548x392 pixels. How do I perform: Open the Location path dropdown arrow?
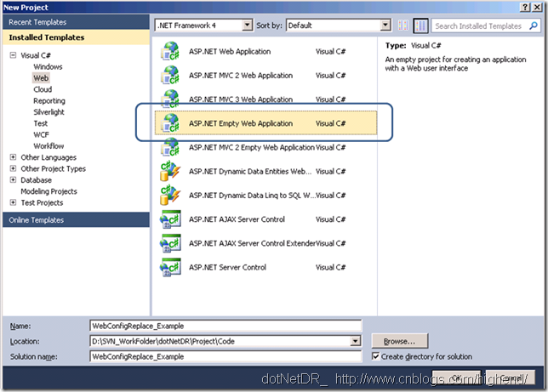[x=356, y=341]
